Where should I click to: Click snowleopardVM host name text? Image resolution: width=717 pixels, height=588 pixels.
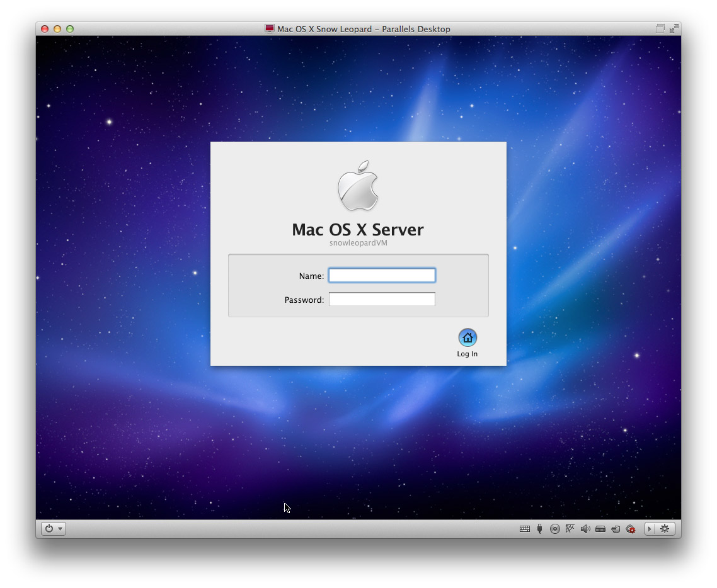(358, 242)
